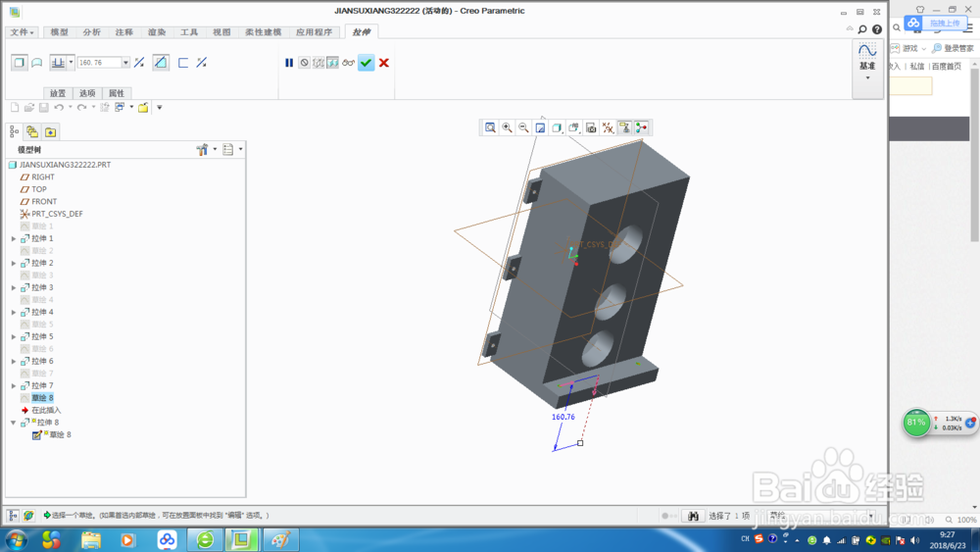
Task: Open the 文件 file menu
Action: click(x=22, y=32)
